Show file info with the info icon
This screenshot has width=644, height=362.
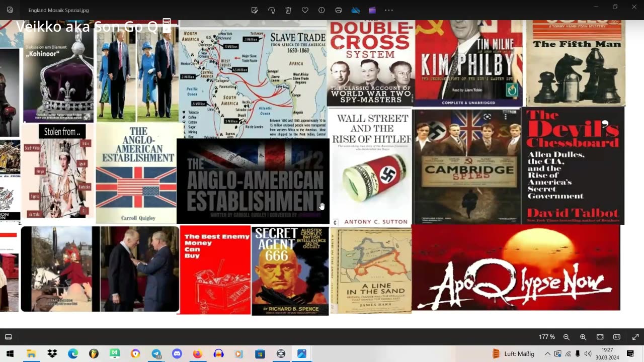pyautogui.click(x=321, y=10)
